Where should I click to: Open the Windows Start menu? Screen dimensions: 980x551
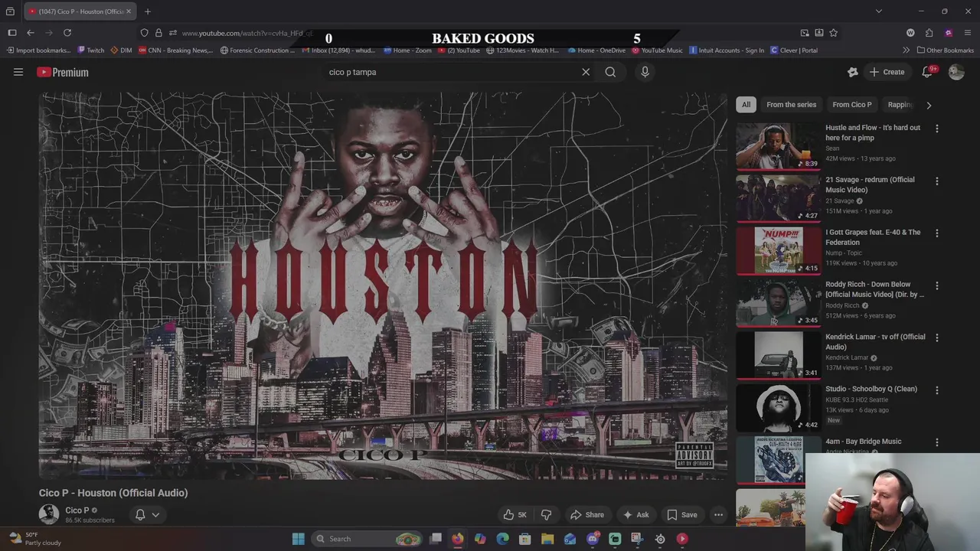[299, 539]
